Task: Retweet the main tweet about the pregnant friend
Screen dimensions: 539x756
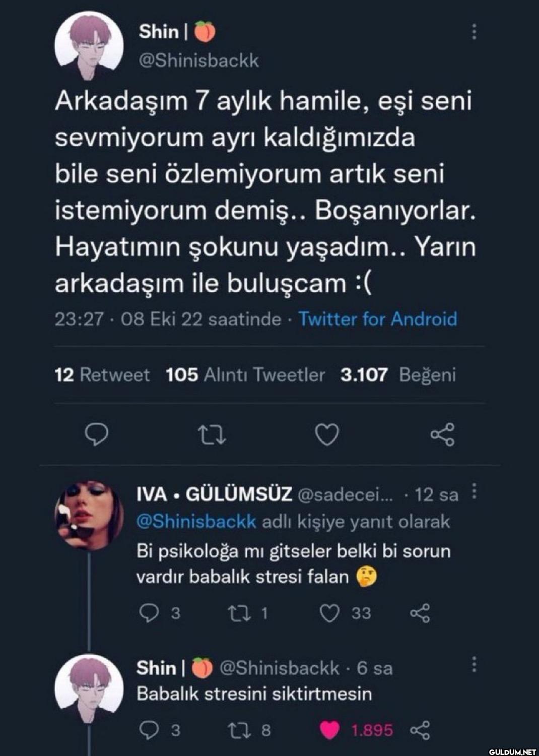Action: [x=212, y=435]
